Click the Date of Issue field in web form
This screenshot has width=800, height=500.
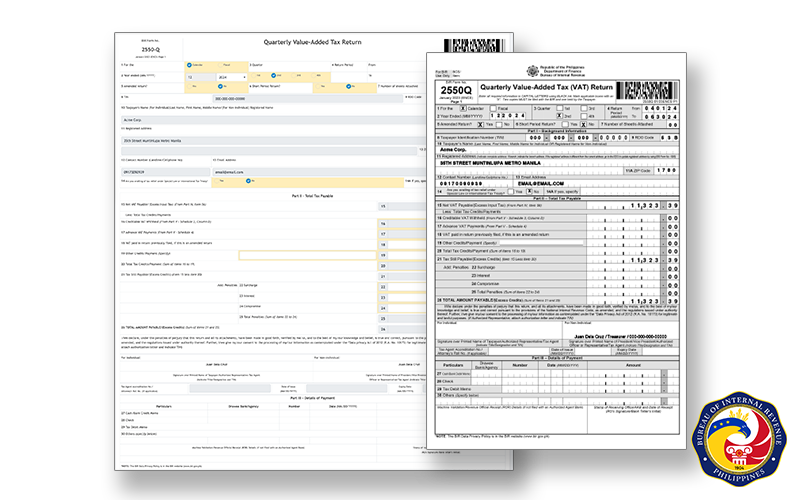click(346, 388)
